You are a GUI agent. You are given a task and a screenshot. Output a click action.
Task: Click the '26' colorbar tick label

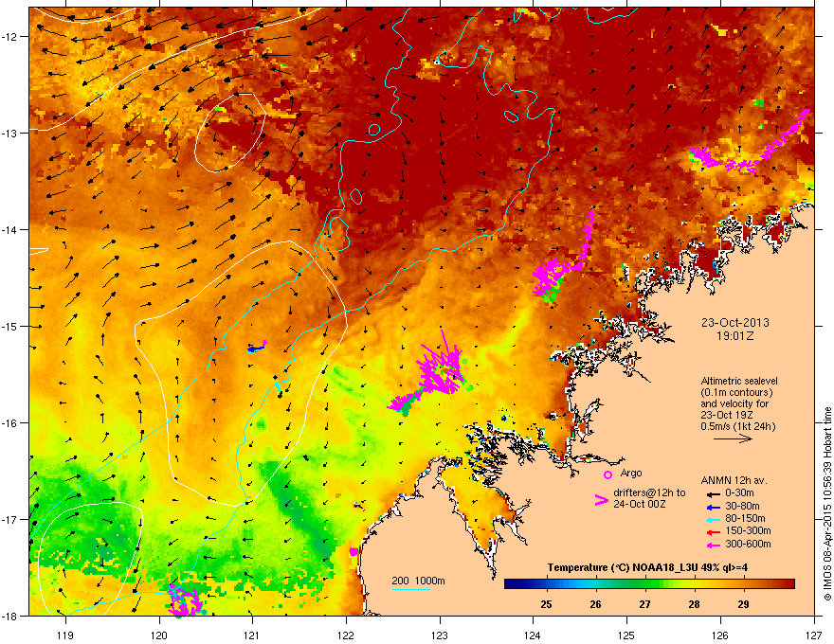click(x=596, y=604)
